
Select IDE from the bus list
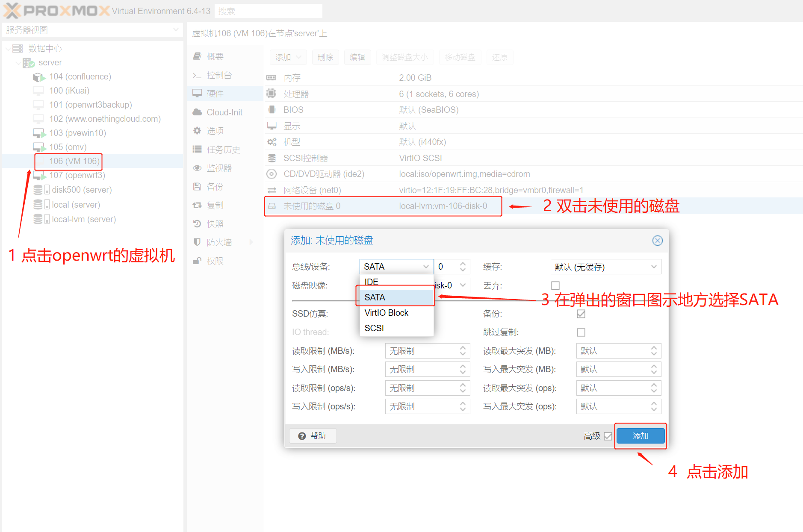pos(396,282)
